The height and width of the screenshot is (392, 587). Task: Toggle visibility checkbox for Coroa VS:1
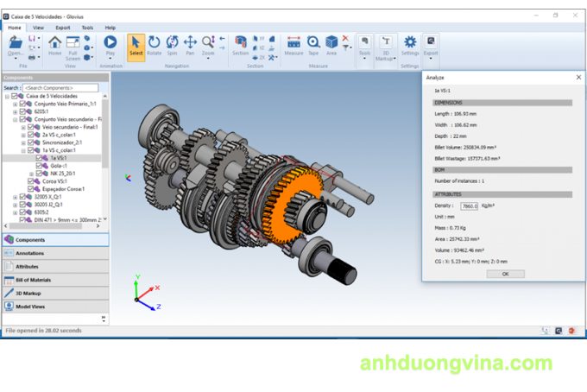click(30, 181)
